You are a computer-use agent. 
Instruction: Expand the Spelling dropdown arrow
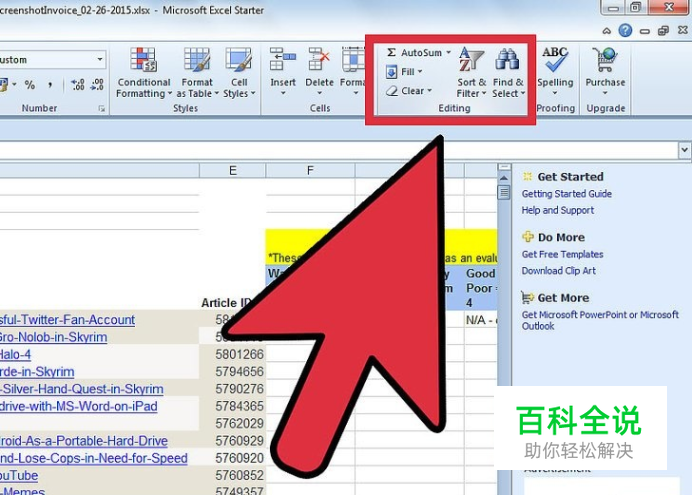[x=555, y=93]
